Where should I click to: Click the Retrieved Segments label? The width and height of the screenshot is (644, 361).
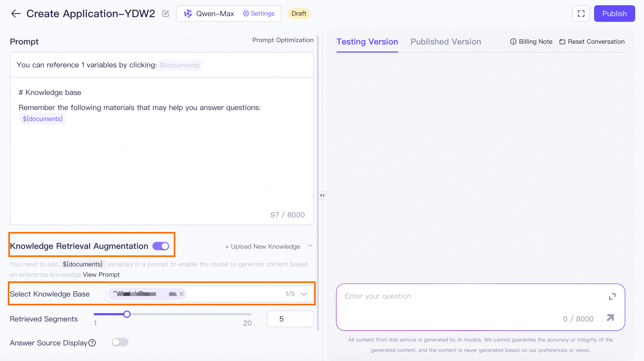(44, 319)
